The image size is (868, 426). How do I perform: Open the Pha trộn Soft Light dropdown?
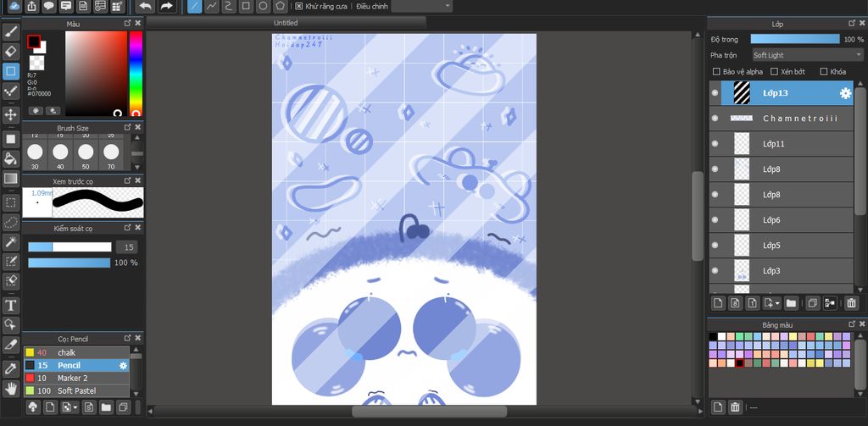pos(808,55)
